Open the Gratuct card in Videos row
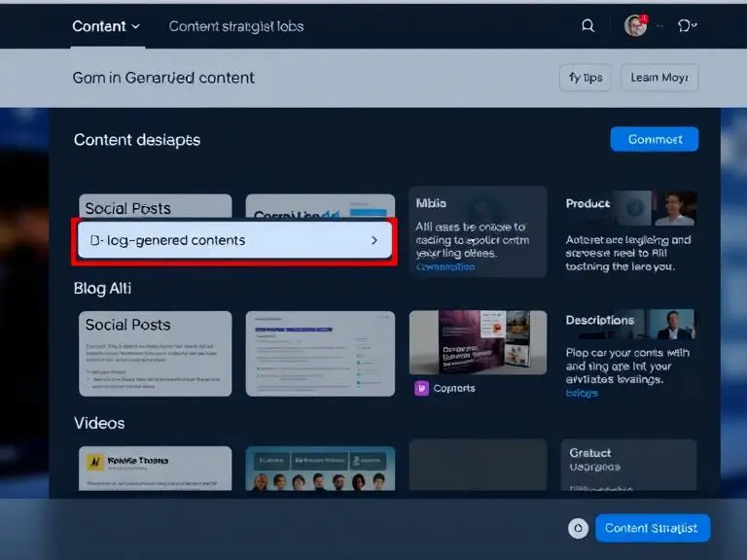 pos(628,466)
